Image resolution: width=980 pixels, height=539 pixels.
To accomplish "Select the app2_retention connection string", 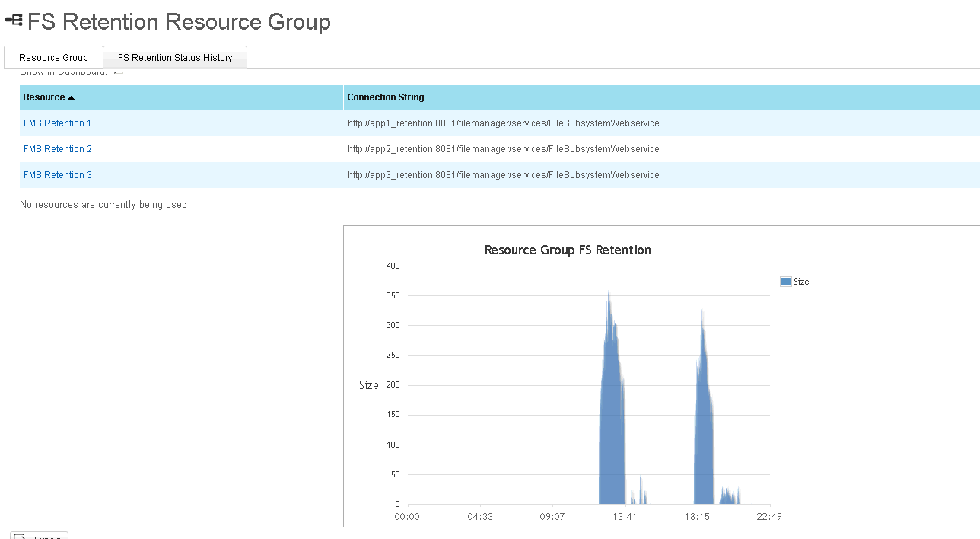I will [x=503, y=149].
